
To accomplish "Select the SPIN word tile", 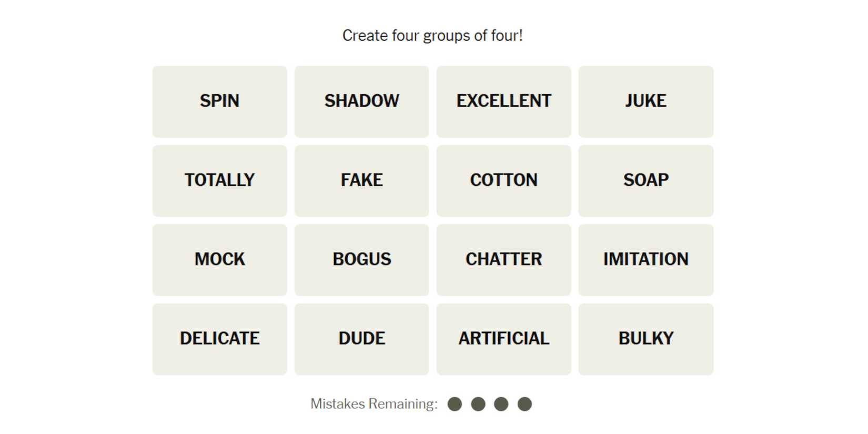I will click(x=219, y=102).
